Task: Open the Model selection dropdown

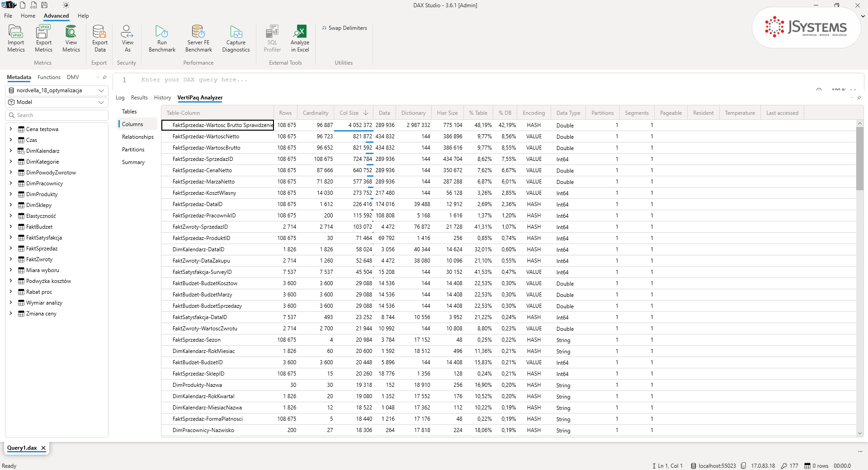Action: tap(57, 102)
